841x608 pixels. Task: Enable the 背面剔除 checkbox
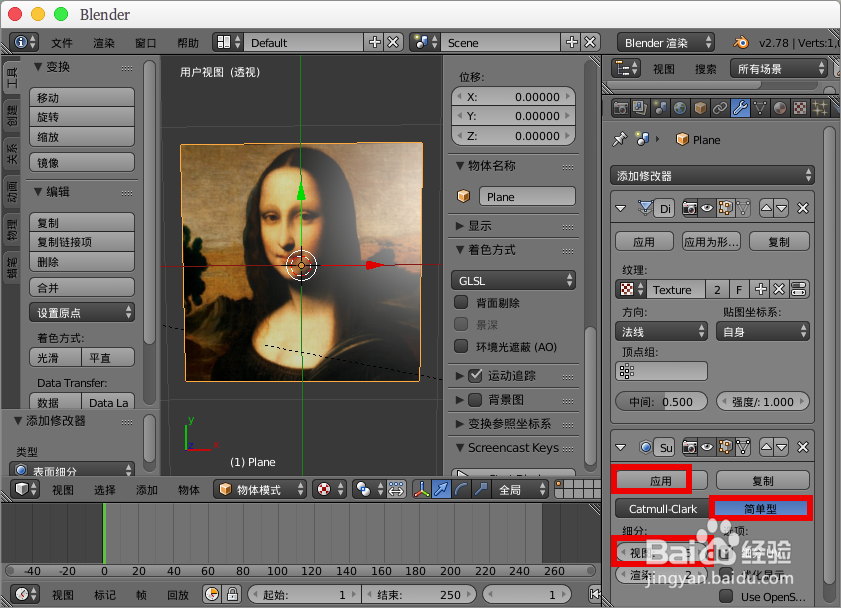tap(461, 302)
